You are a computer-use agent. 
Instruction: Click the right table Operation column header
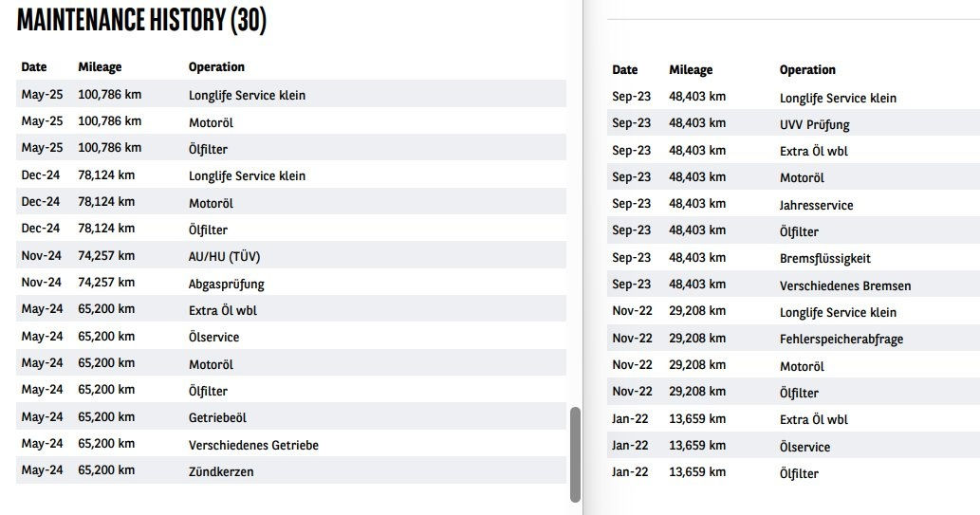(x=807, y=69)
